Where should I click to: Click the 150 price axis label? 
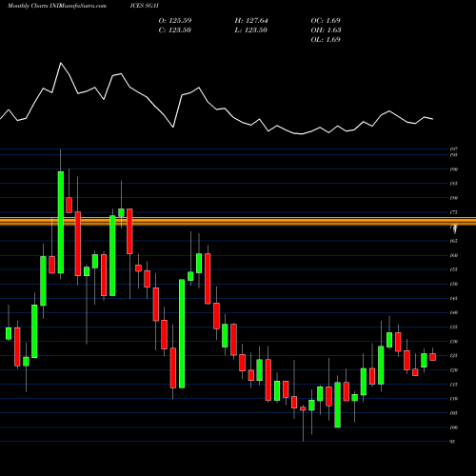[x=454, y=284]
